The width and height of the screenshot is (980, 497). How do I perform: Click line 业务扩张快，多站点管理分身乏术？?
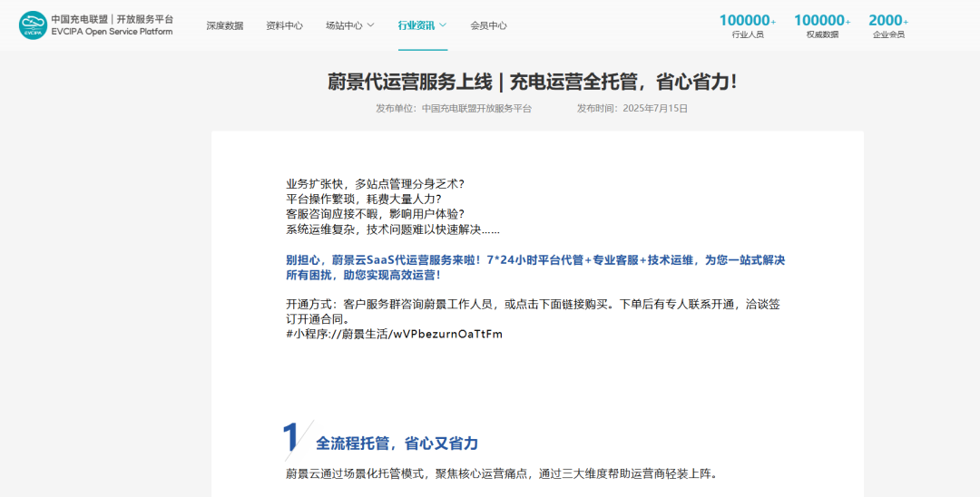point(376,184)
